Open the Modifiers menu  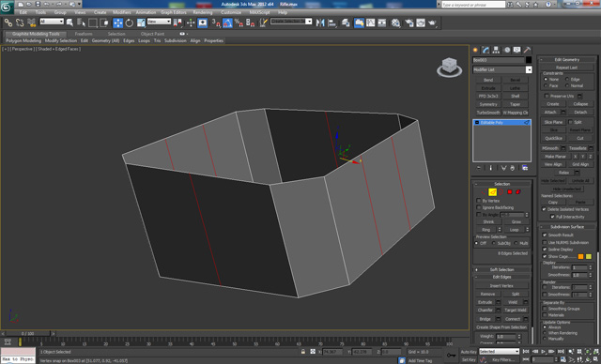[122, 12]
